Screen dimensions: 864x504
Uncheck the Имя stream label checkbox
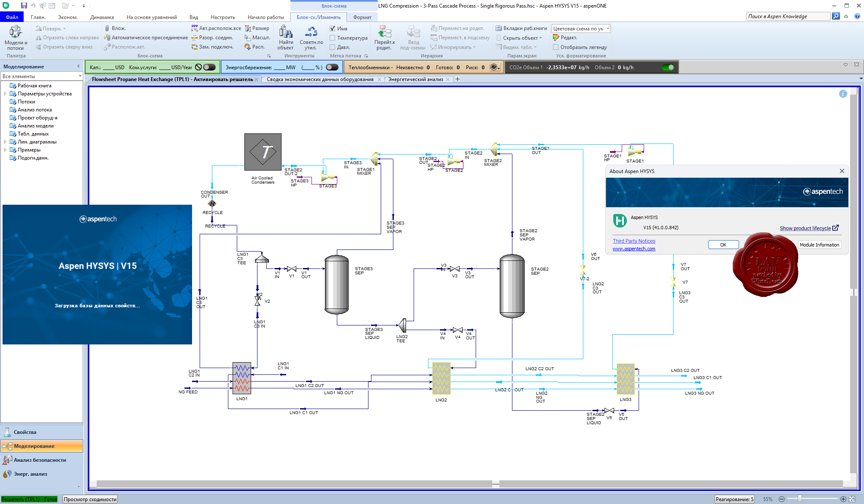333,28
